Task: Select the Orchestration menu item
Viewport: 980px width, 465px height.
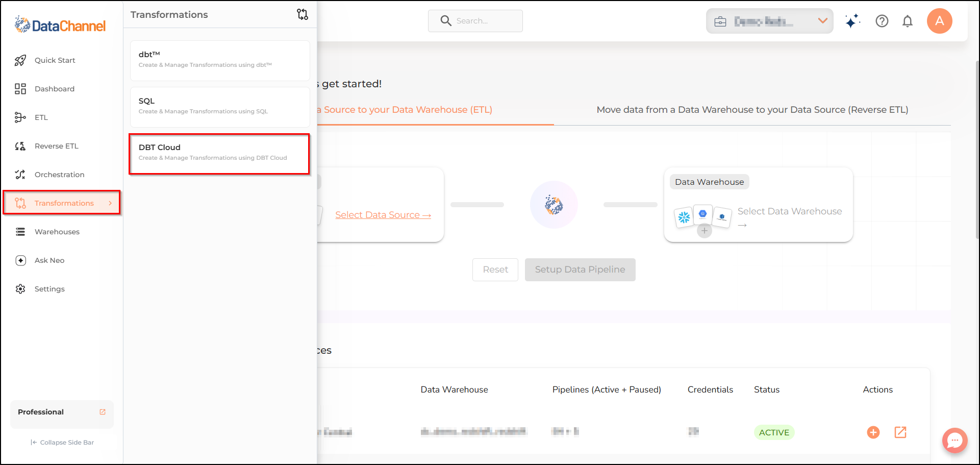Action: 62,175
